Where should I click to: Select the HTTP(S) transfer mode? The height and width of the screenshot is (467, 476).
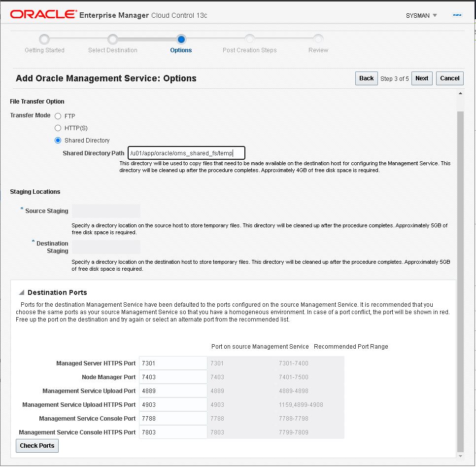[58, 128]
